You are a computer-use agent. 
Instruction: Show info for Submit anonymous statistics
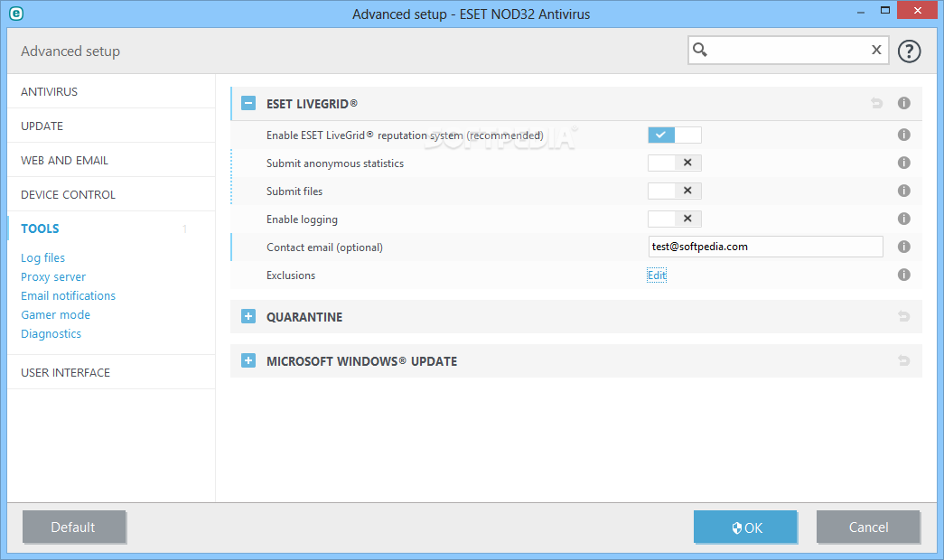click(x=903, y=163)
